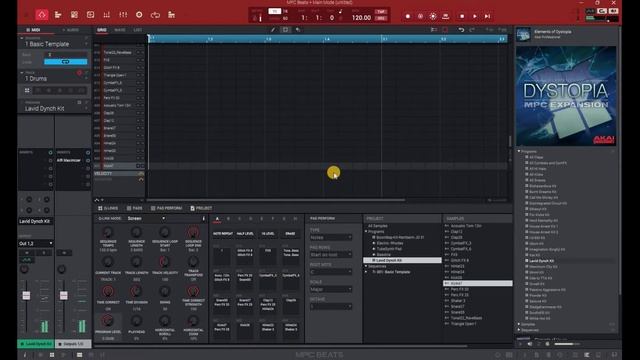Click the Dystopia MPC Expansion artwork
Screen dimensions: 640x360
point(566,96)
